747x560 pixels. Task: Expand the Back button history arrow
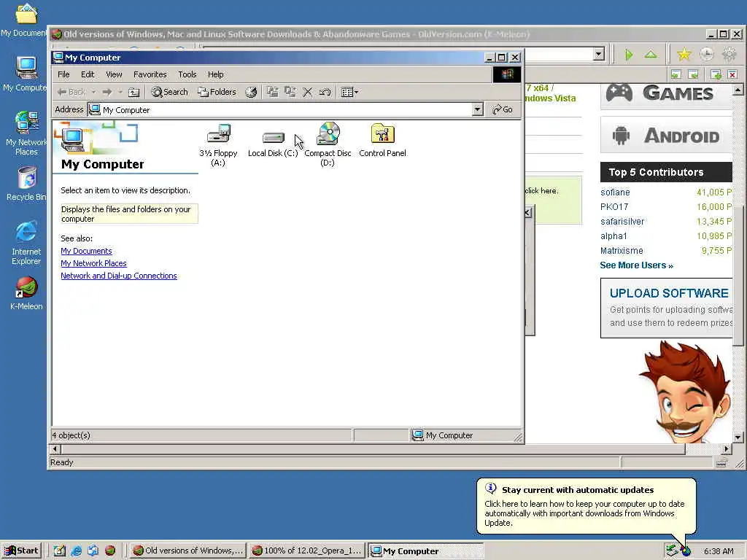click(93, 92)
